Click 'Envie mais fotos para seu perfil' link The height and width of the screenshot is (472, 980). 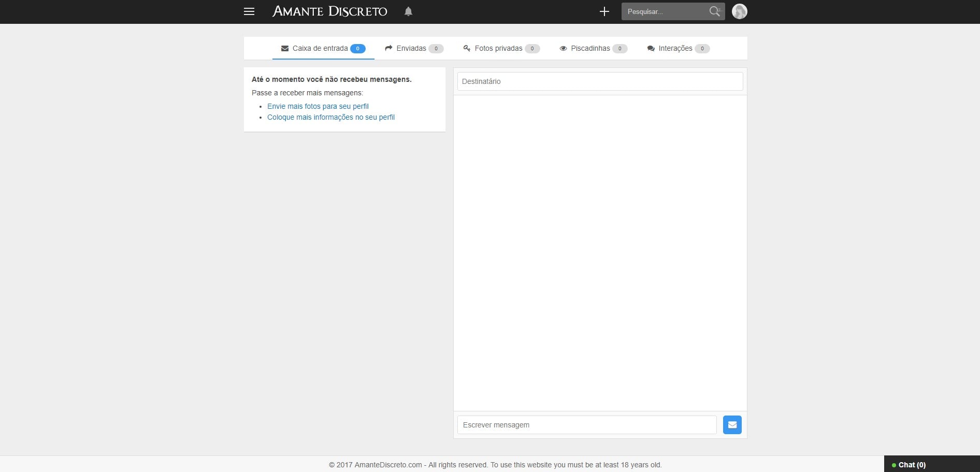[318, 106]
